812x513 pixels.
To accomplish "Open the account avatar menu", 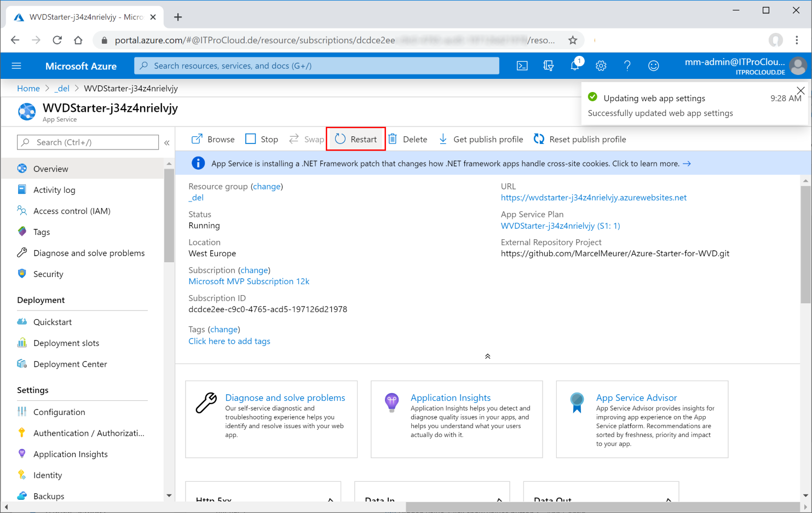I will [798, 66].
